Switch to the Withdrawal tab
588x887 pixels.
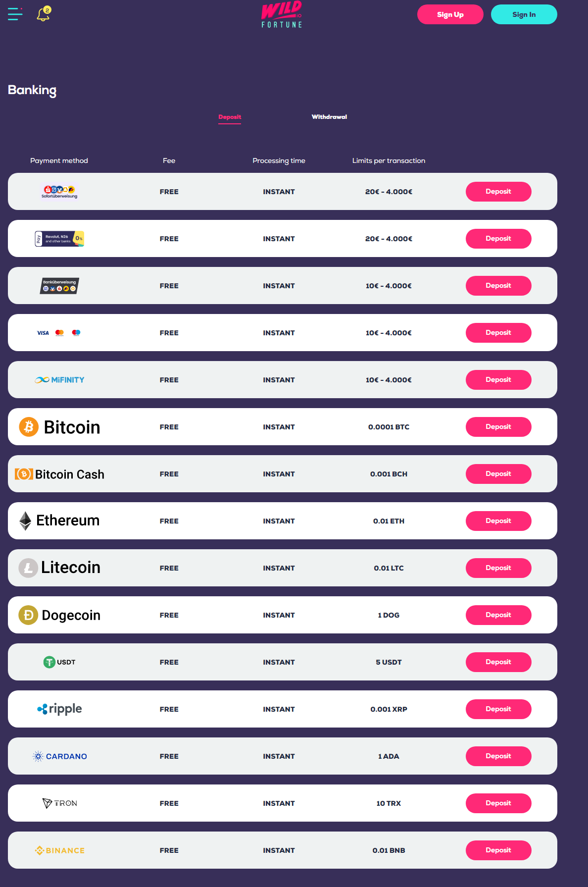[329, 117]
